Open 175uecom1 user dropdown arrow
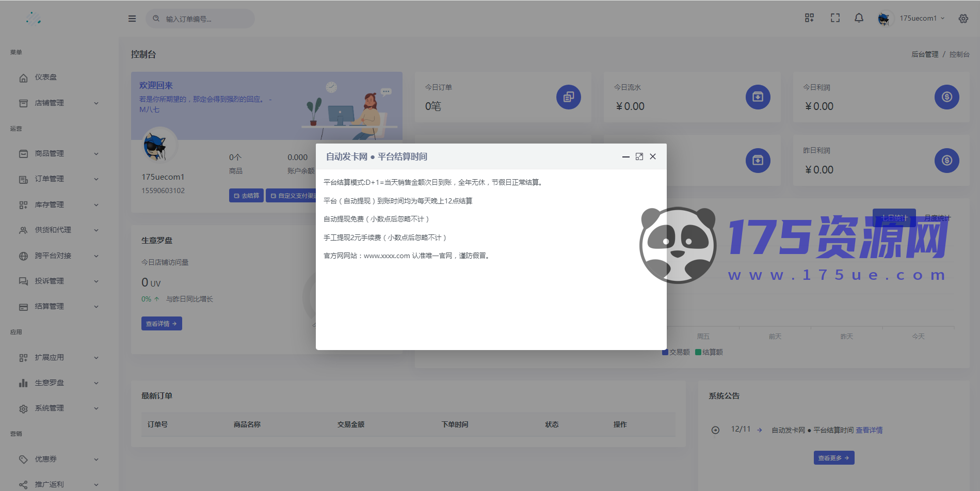980x491 pixels. 943,19
